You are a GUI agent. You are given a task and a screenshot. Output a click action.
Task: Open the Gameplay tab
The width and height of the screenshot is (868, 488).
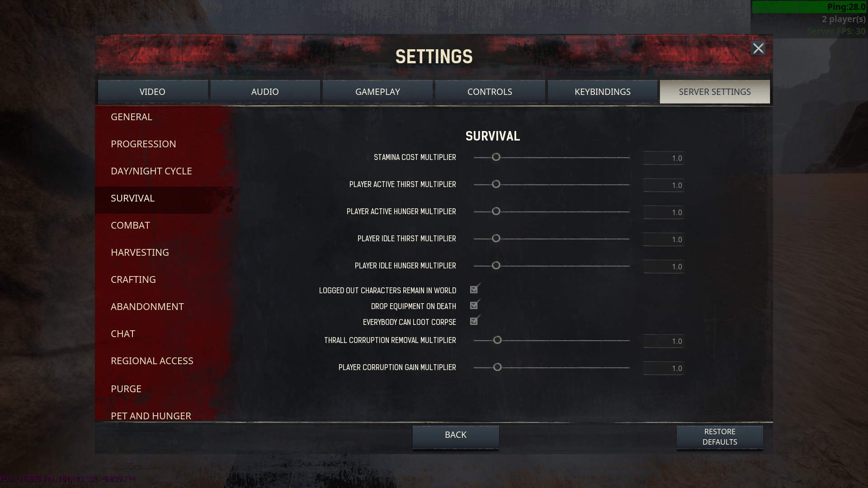click(x=377, y=92)
